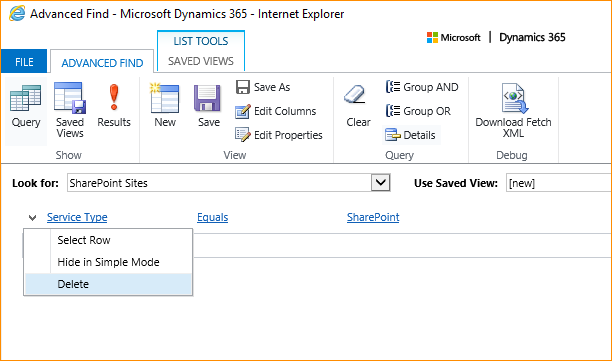This screenshot has height=361, width=612.
Task: Open the Saved Views ribbon button
Action: 70,110
